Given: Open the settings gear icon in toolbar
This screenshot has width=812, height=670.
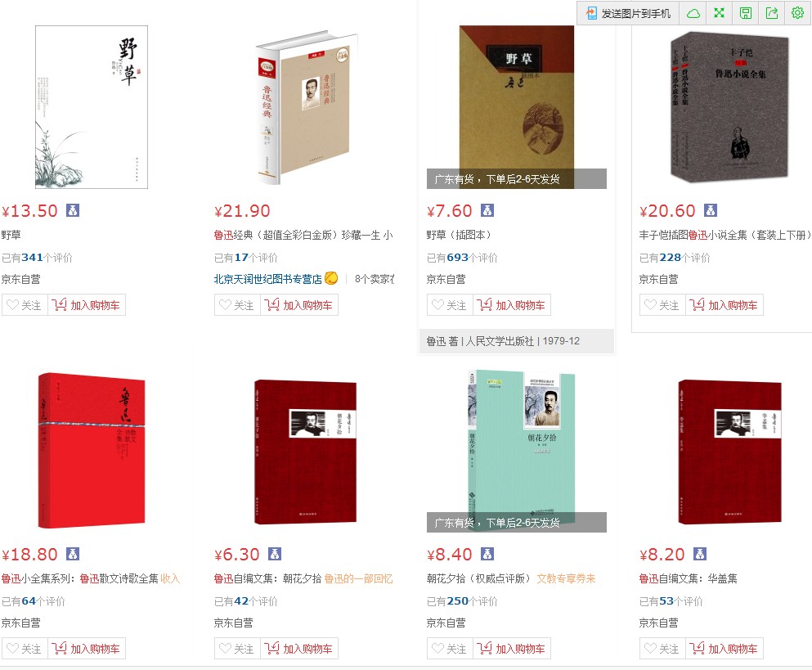Looking at the screenshot, I should coord(797,13).
